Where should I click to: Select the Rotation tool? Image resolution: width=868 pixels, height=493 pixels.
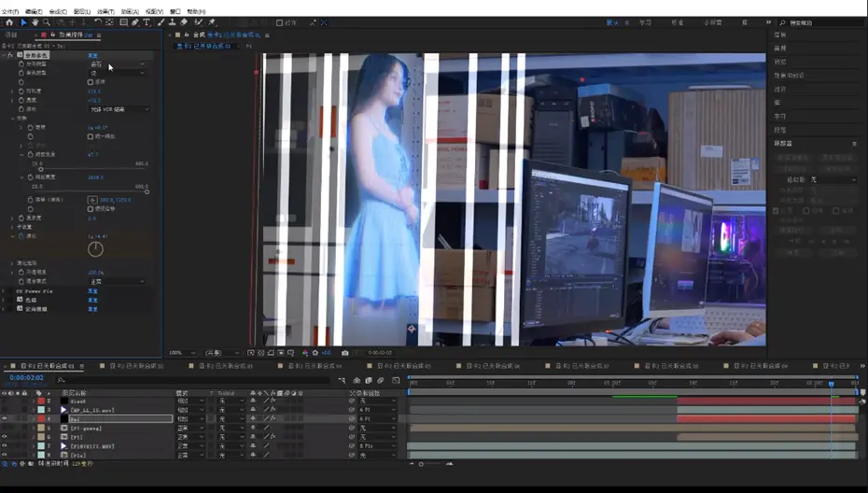click(97, 22)
